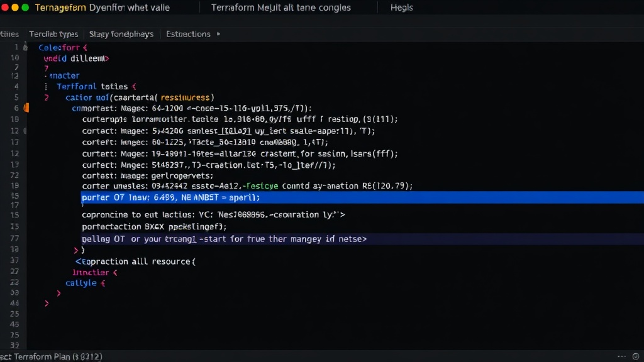Click the lock icon beside line 1
Viewport: 644px width, 362px height.
point(25,48)
